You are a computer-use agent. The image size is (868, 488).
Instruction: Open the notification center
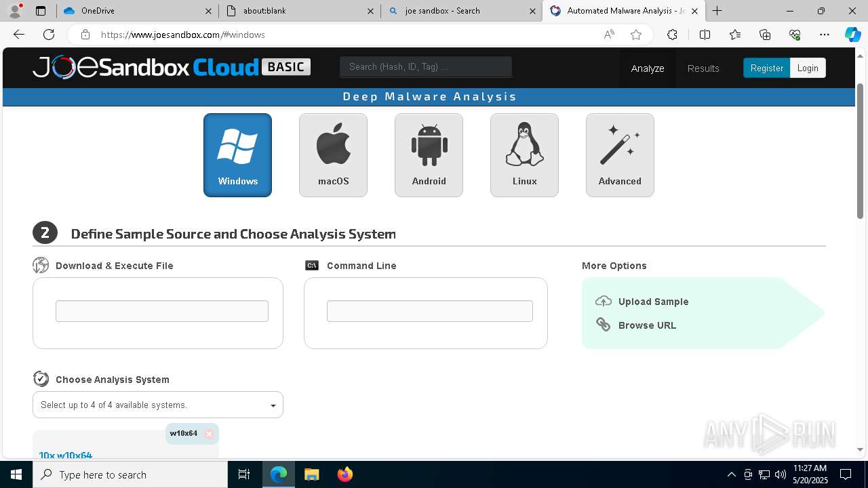(846, 474)
